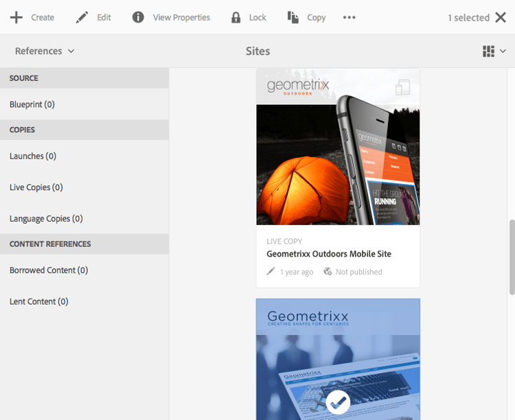The width and height of the screenshot is (515, 420).
Task: Click the View Properties label
Action: click(x=181, y=18)
